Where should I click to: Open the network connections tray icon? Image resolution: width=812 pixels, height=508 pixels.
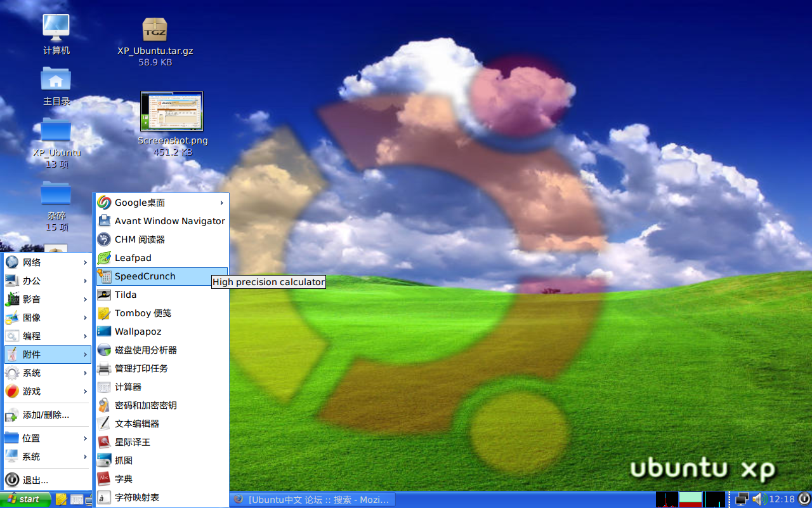click(x=742, y=499)
